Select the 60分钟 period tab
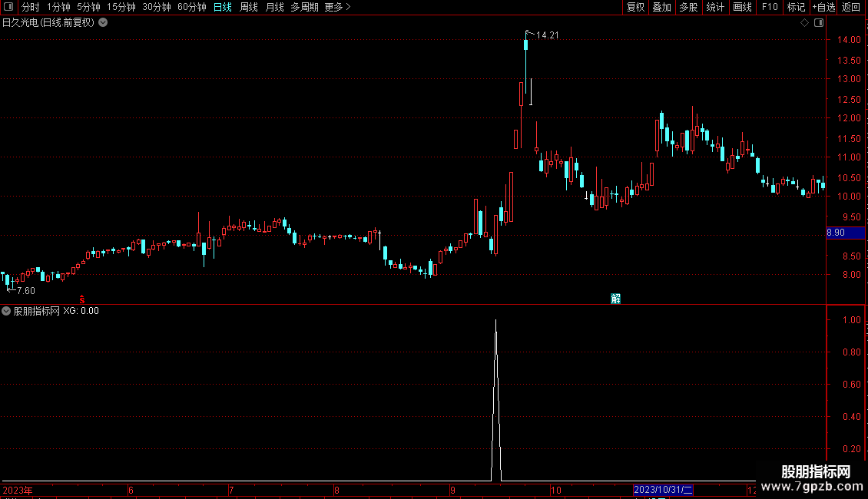This screenshot has height=499, width=868. pos(192,7)
